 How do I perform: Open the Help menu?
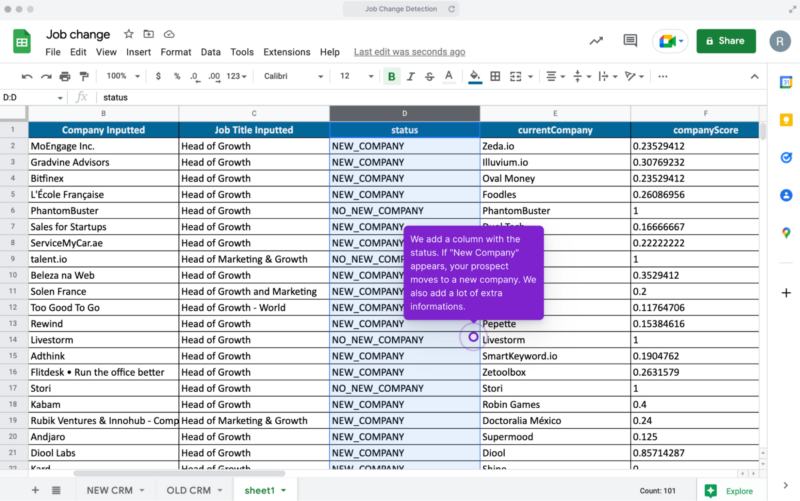(x=330, y=52)
